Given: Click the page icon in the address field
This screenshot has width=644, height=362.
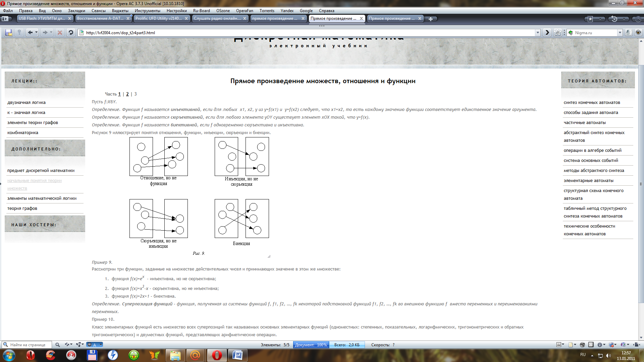Looking at the screenshot, I should (x=81, y=33).
